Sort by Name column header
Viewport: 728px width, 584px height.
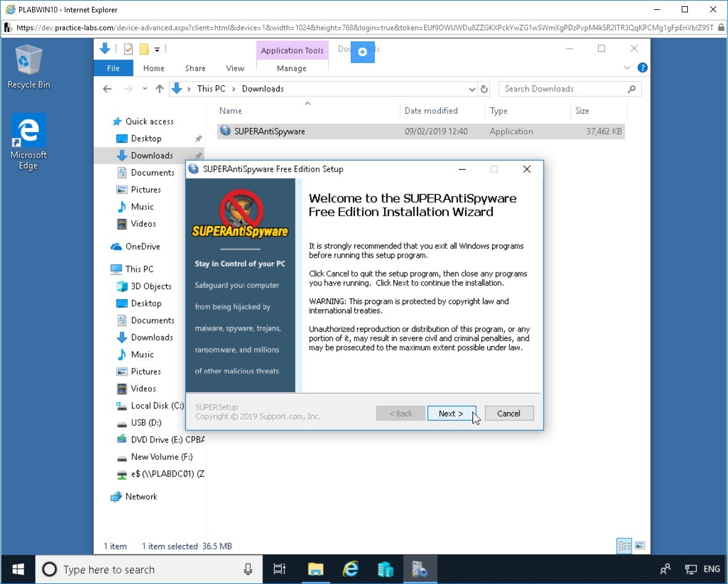tap(231, 111)
